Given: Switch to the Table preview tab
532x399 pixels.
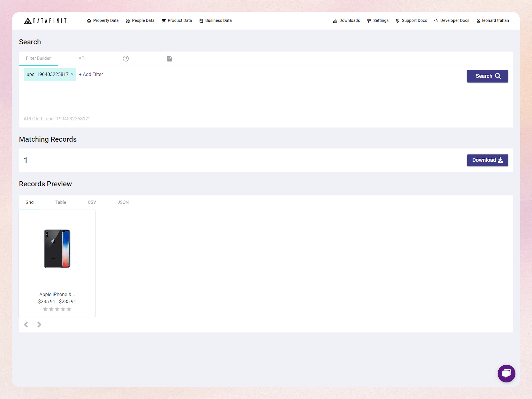Looking at the screenshot, I should click(61, 202).
